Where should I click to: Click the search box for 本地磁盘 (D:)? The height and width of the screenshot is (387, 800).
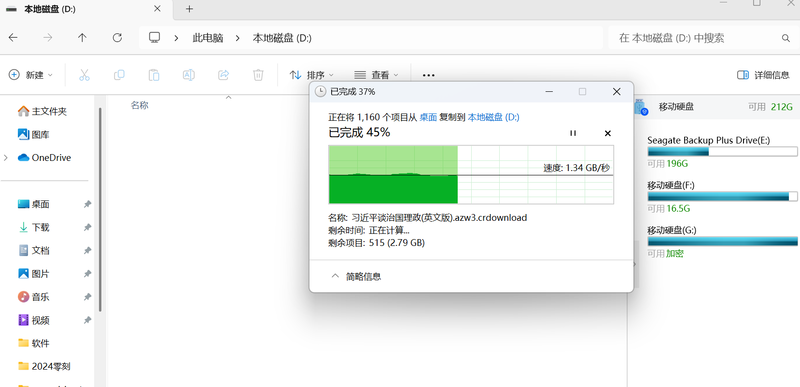pos(702,38)
